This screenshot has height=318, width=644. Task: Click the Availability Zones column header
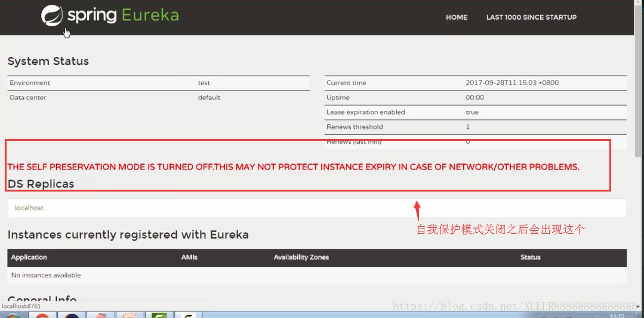[301, 257]
